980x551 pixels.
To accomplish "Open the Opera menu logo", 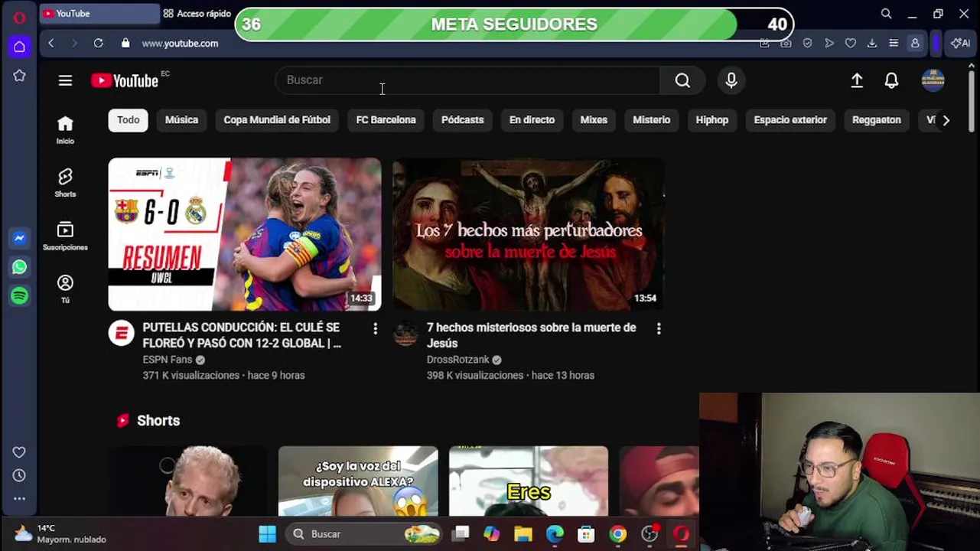I will 20,18.
